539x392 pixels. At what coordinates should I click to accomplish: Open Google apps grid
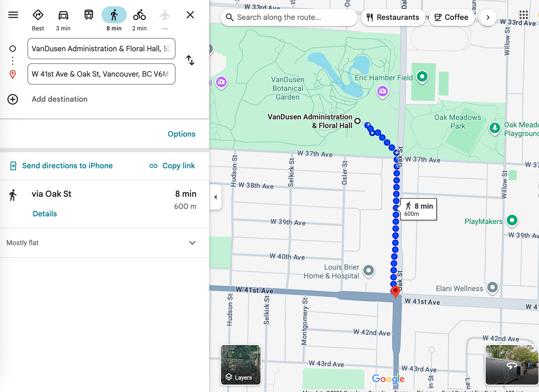[x=523, y=15]
